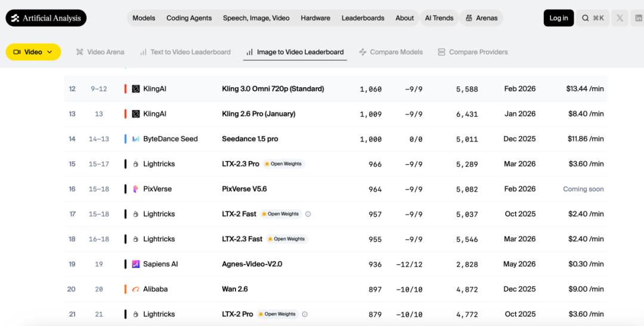
Task: Click the Text to Video bar-chart icon
Action: pyautogui.click(x=143, y=52)
